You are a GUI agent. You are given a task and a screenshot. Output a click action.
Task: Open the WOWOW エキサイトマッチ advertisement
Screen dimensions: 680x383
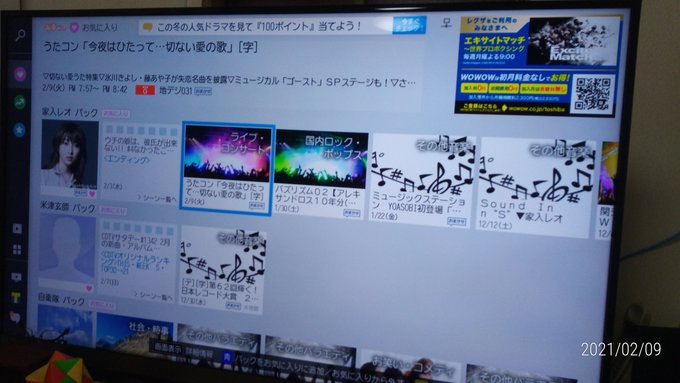tap(538, 66)
